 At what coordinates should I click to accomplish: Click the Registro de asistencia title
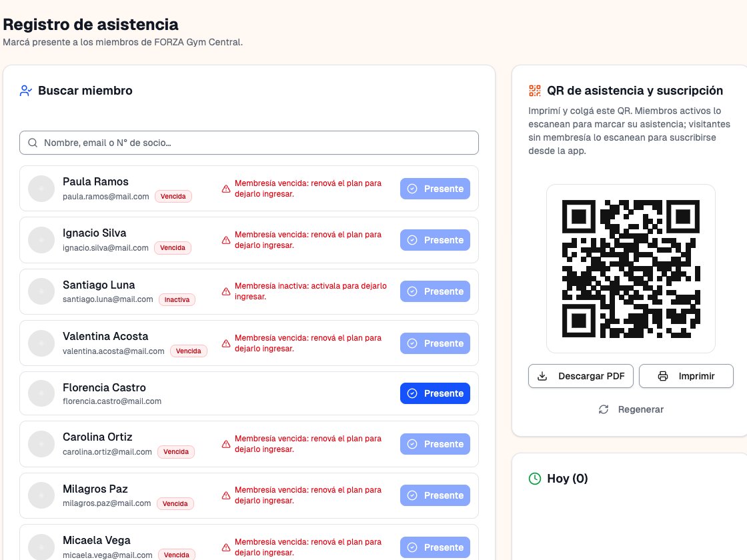coord(91,24)
